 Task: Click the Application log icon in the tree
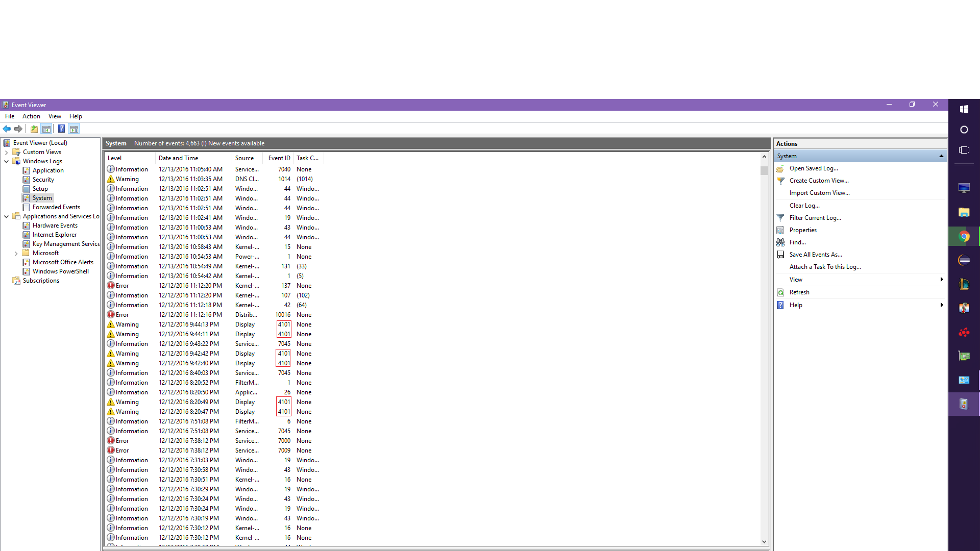click(x=26, y=170)
